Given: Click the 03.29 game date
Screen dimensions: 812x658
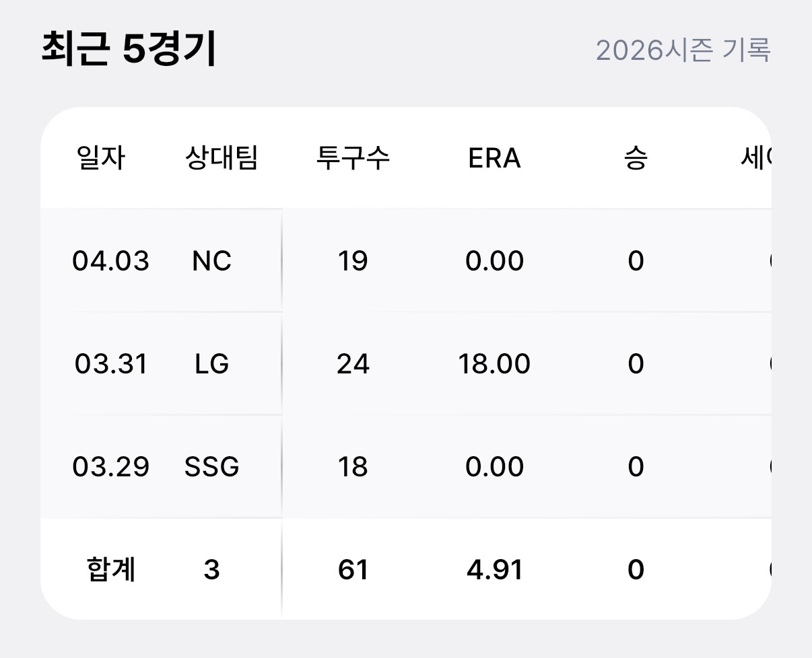Looking at the screenshot, I should [110, 467].
